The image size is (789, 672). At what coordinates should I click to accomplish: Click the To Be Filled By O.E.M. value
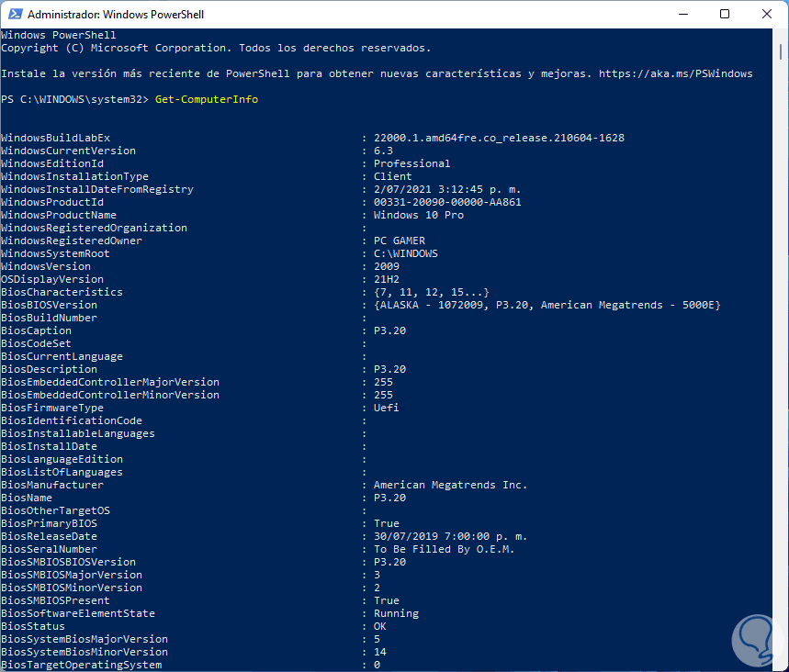tap(444, 549)
